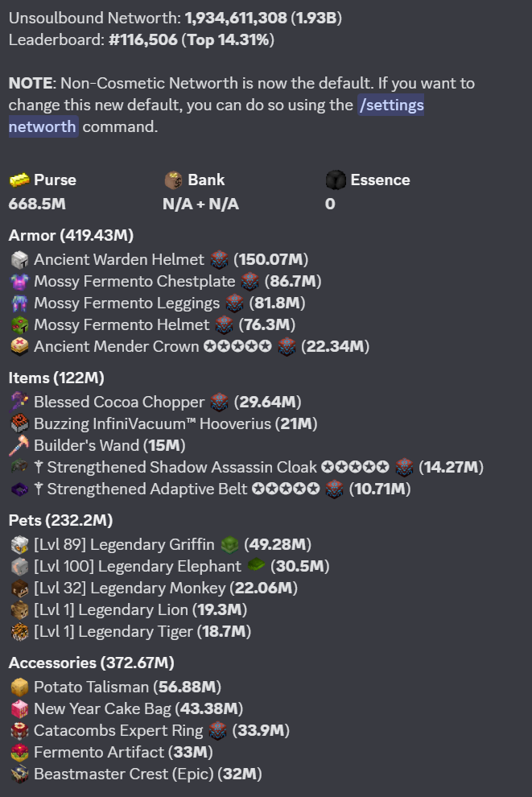Click the Bank money bag icon
Viewport: 532px width, 797px height.
[173, 180]
